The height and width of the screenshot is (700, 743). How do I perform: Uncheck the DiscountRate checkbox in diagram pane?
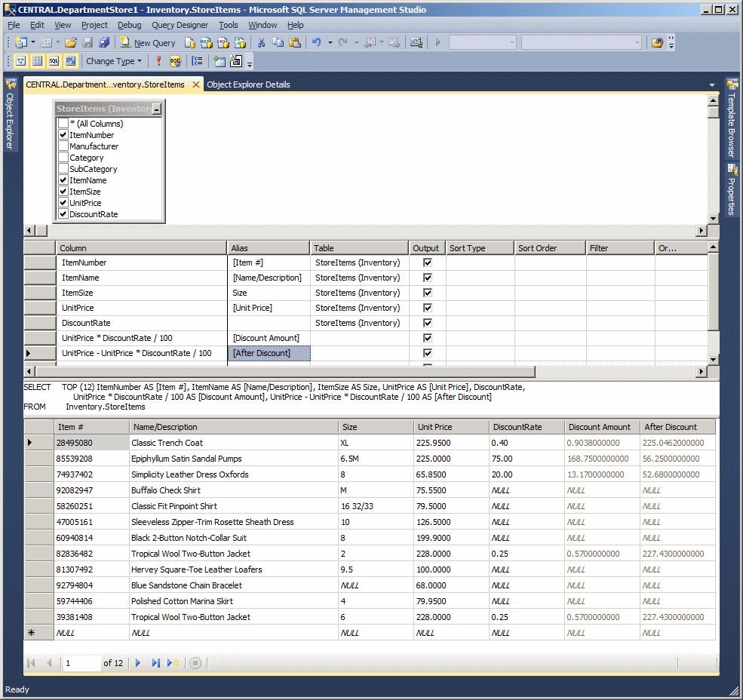pos(63,213)
